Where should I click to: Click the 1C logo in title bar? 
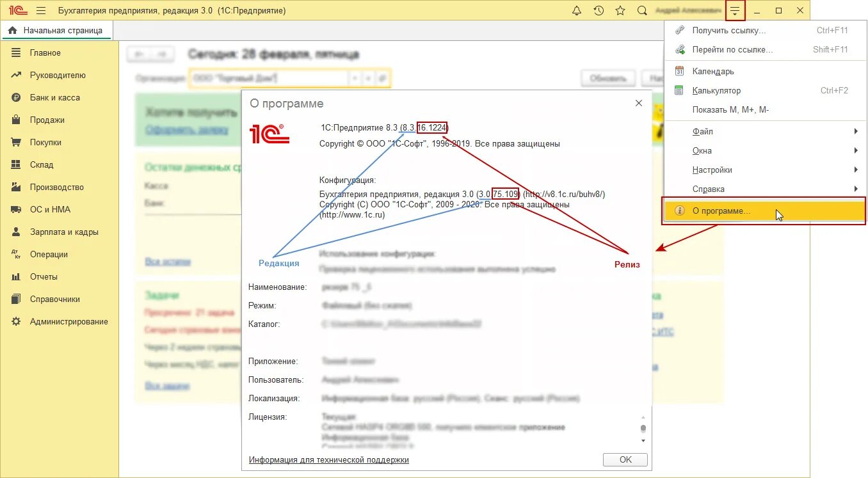17,11
